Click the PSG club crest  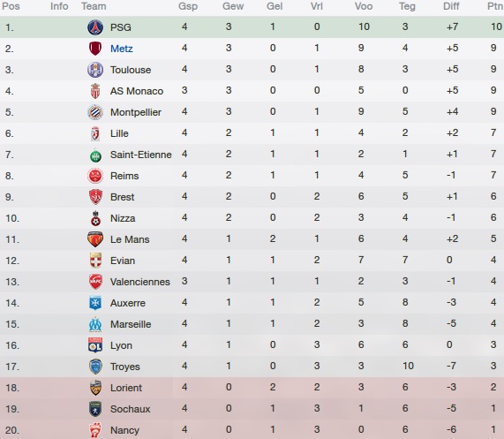[95, 27]
